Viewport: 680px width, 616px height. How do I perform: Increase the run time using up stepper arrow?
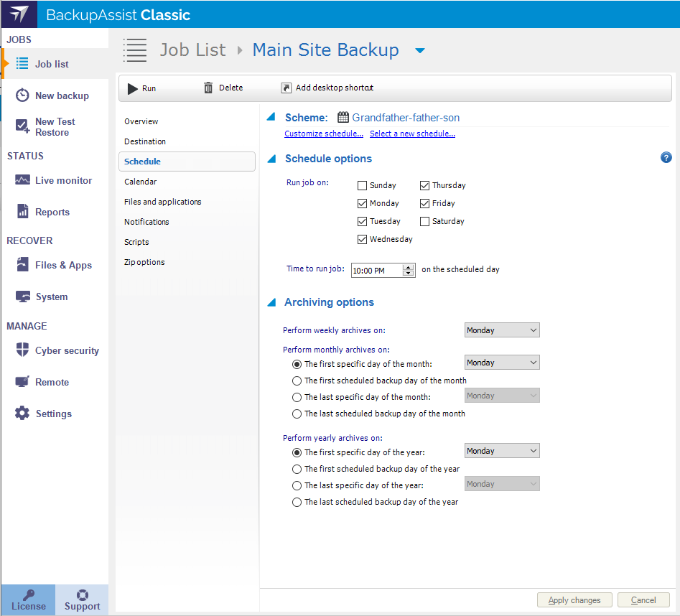(409, 267)
